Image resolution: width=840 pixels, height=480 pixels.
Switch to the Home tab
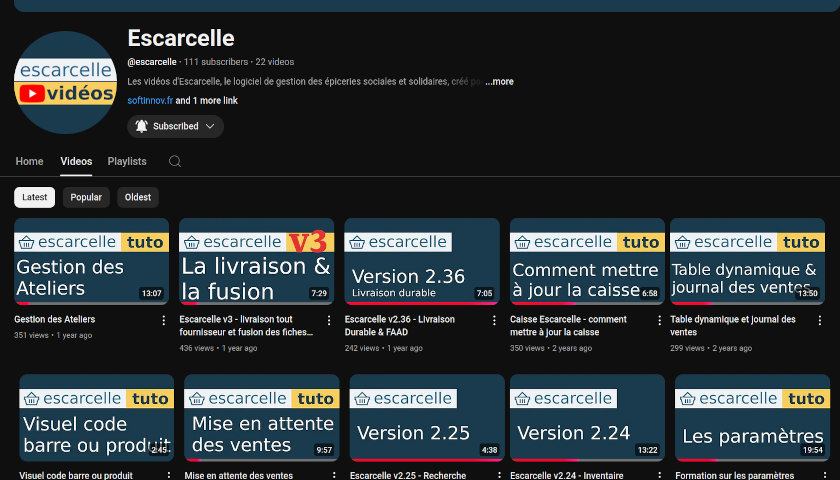coord(30,161)
